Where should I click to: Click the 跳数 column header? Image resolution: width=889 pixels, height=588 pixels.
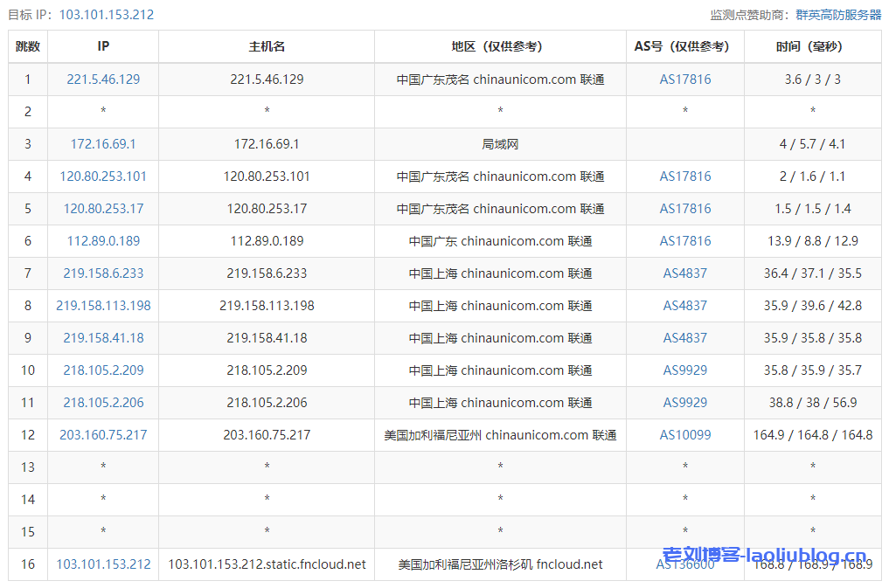28,47
